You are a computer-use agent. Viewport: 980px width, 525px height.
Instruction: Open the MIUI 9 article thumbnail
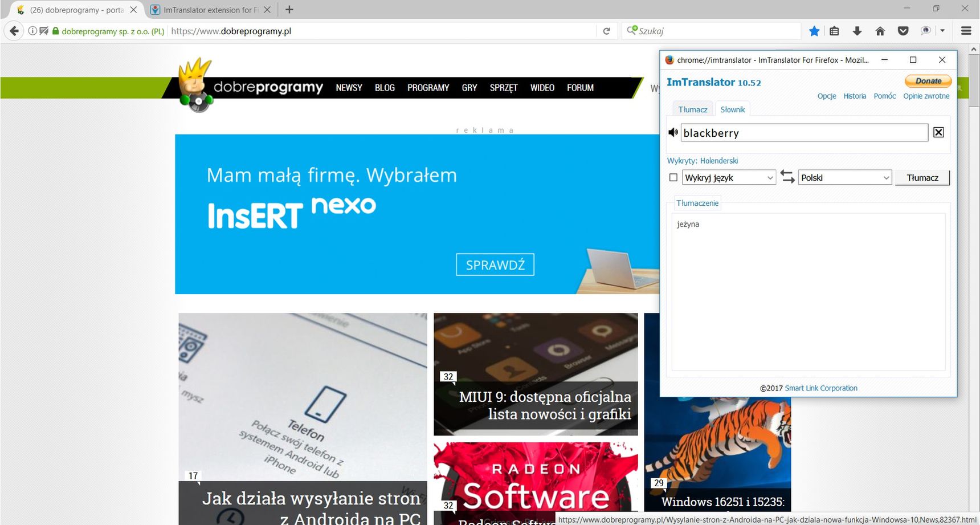coord(536,374)
